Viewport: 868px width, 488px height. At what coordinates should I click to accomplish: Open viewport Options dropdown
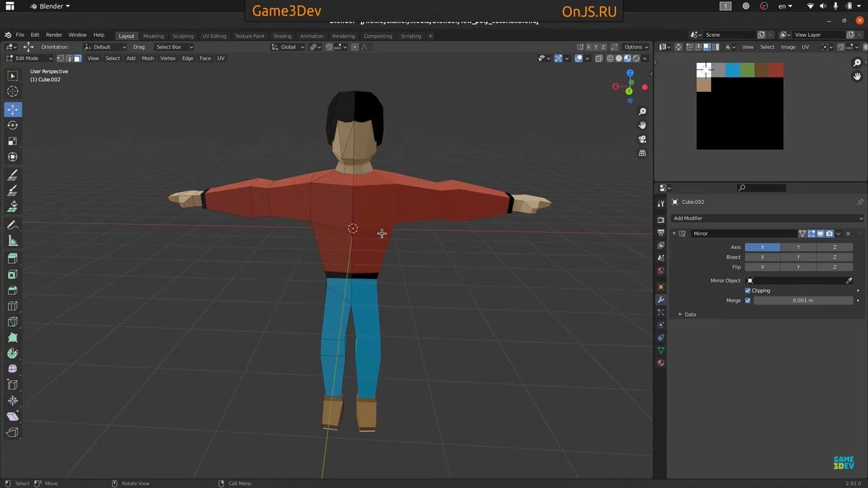pyautogui.click(x=636, y=47)
